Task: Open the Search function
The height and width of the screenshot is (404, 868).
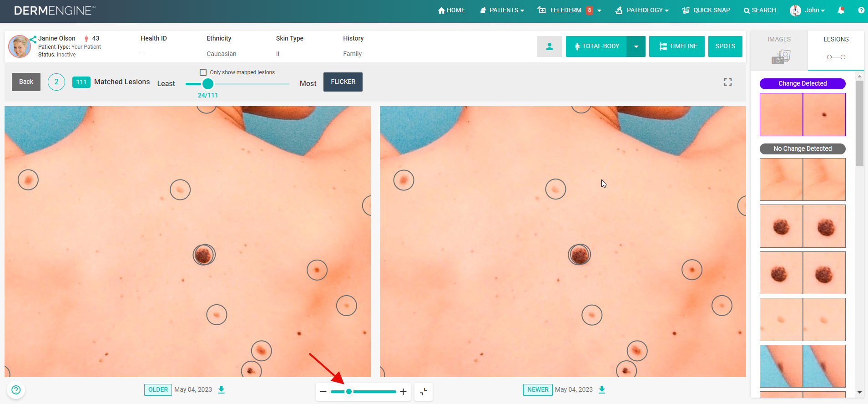Action: 760,10
